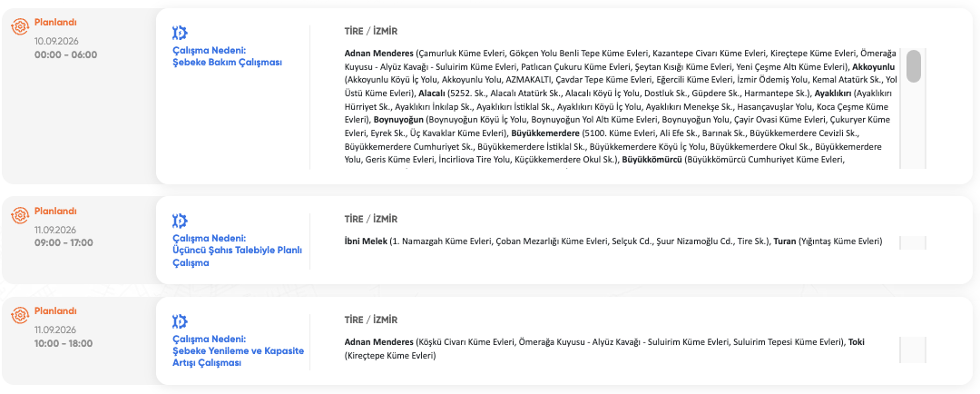Click the scrollbar thumb in the first outage card

point(913,65)
